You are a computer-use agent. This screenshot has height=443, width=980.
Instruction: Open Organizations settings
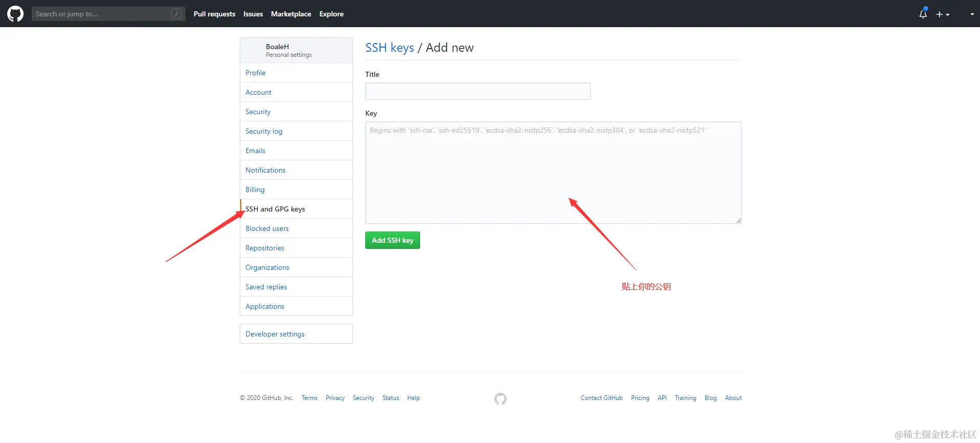coord(296,267)
